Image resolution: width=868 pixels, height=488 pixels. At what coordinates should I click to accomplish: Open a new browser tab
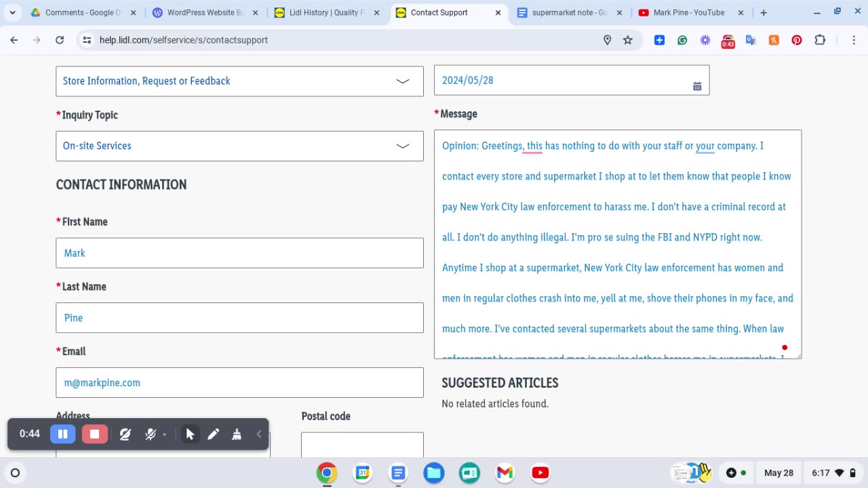(764, 13)
